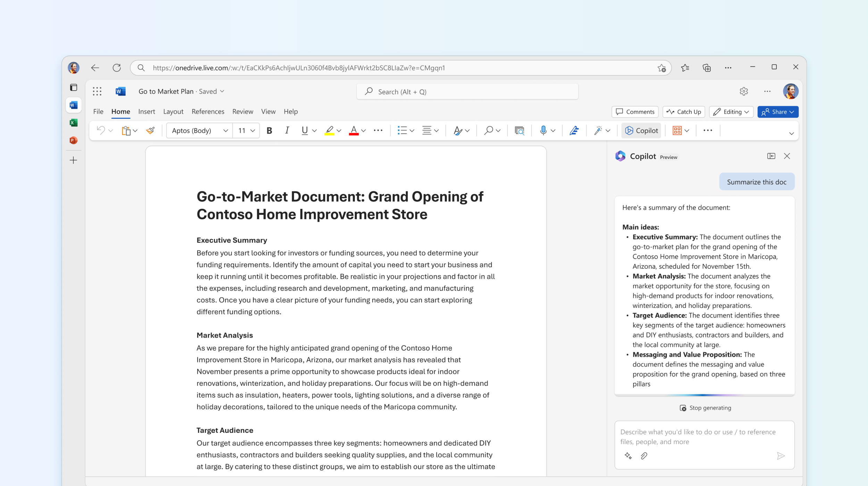Click Summarize this doc button

(x=757, y=182)
